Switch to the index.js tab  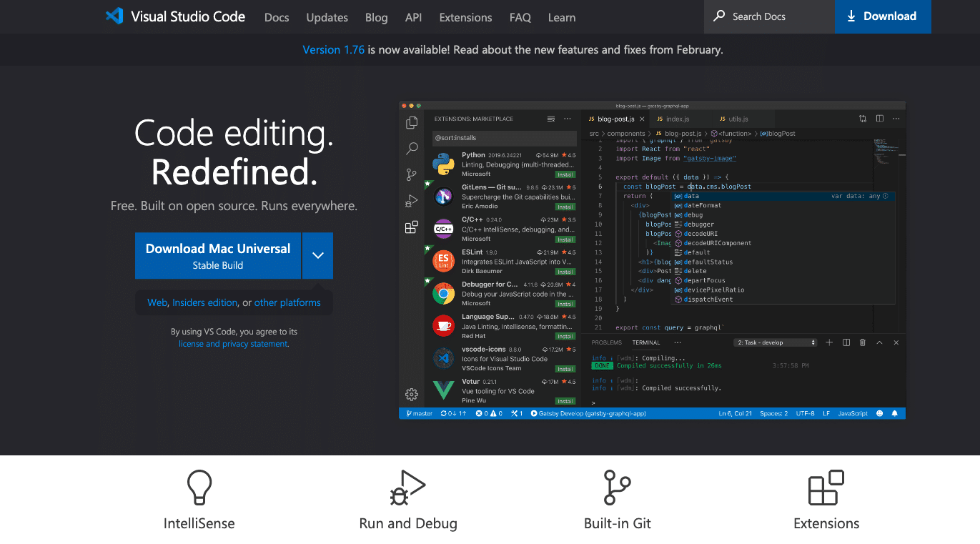(678, 119)
